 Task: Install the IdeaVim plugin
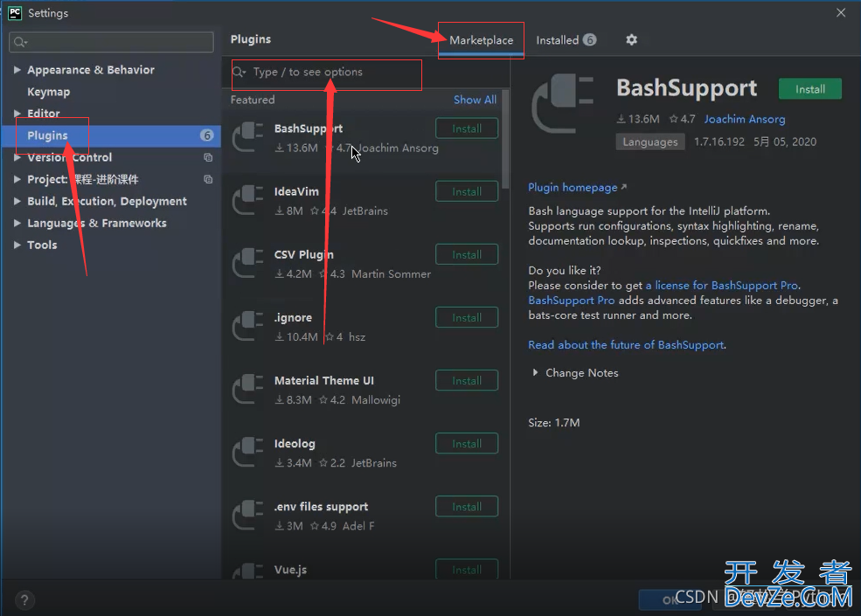click(x=467, y=191)
